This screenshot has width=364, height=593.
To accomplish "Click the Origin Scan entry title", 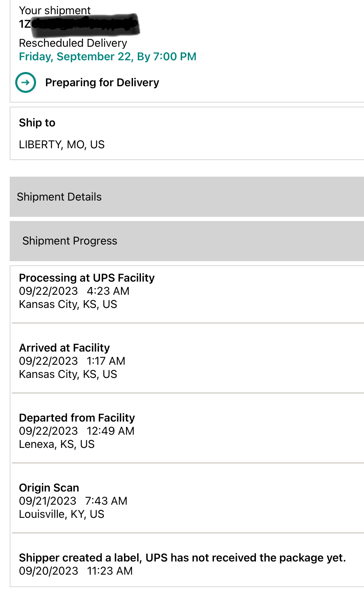I will [49, 488].
